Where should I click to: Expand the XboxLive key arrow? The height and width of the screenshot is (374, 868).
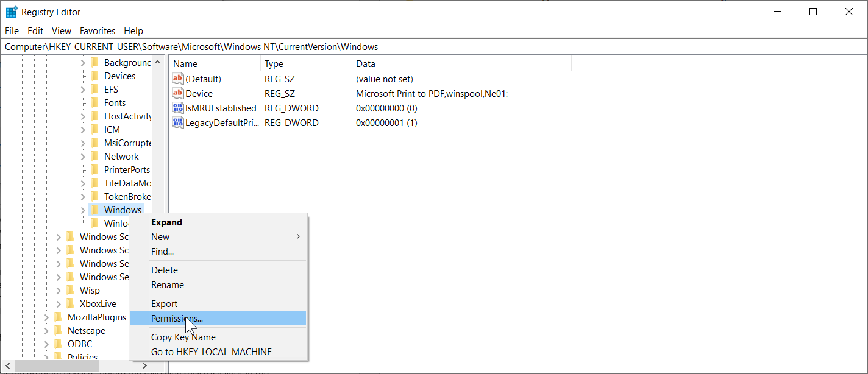pos(59,304)
